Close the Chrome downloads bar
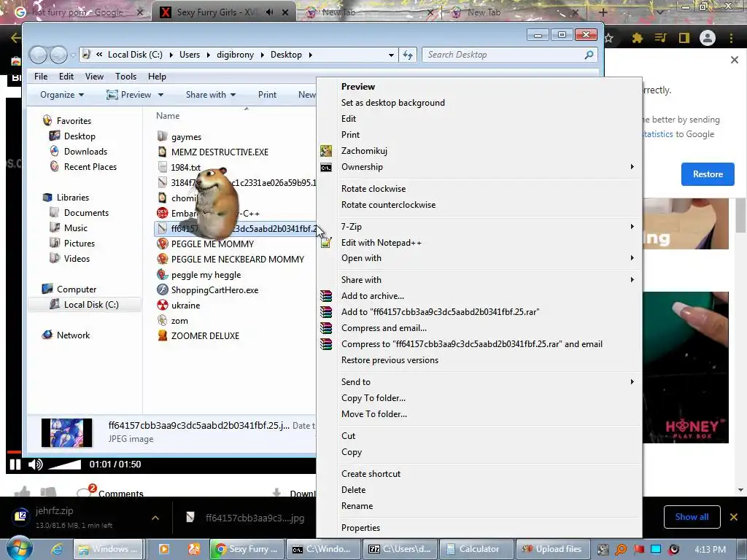This screenshot has width=747, height=560. click(x=734, y=517)
